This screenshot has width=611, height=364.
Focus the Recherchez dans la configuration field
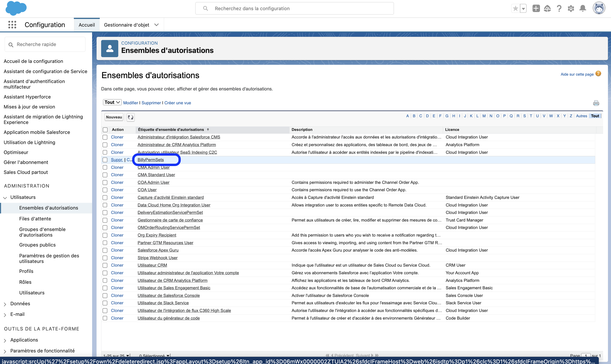click(294, 8)
